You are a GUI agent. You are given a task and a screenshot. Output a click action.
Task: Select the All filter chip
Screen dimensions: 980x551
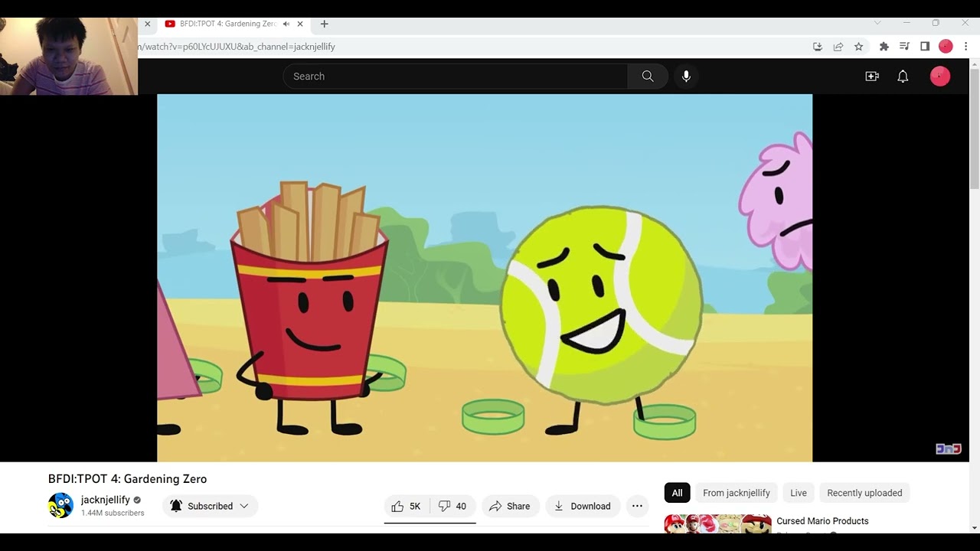[x=677, y=493]
